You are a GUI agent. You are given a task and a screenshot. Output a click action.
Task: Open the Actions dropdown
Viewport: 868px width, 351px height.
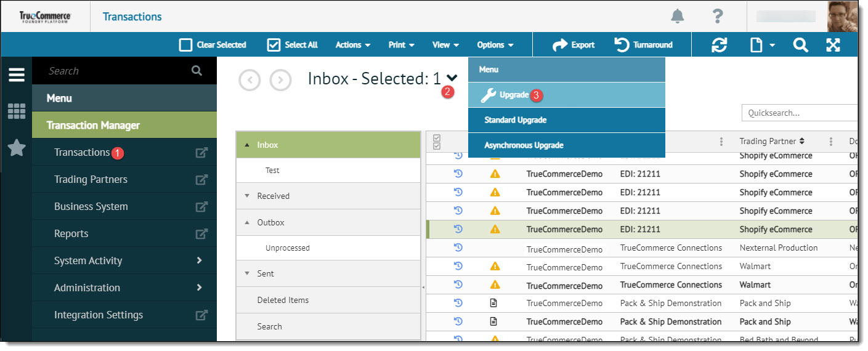(353, 45)
